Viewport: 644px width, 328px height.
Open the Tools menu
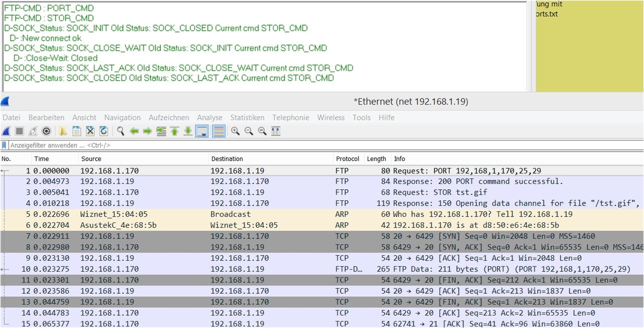(x=362, y=117)
